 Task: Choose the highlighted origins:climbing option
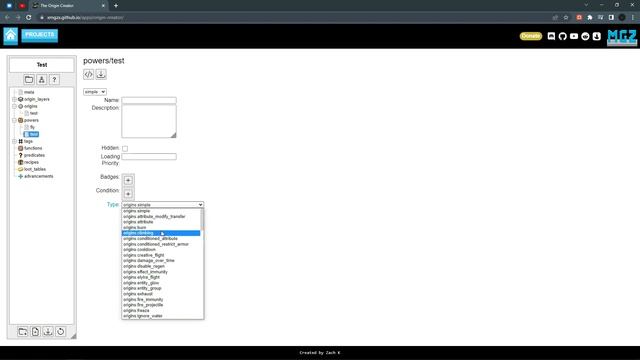point(161,233)
